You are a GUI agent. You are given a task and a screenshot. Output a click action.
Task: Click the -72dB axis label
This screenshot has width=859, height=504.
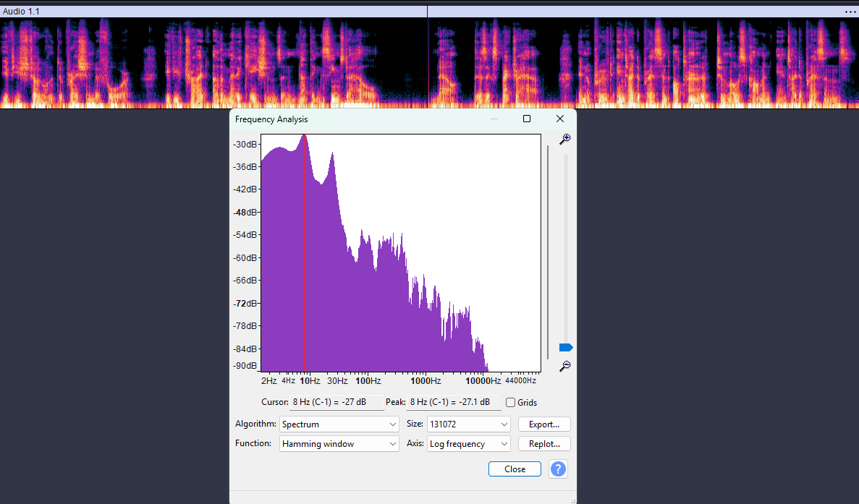coord(245,303)
